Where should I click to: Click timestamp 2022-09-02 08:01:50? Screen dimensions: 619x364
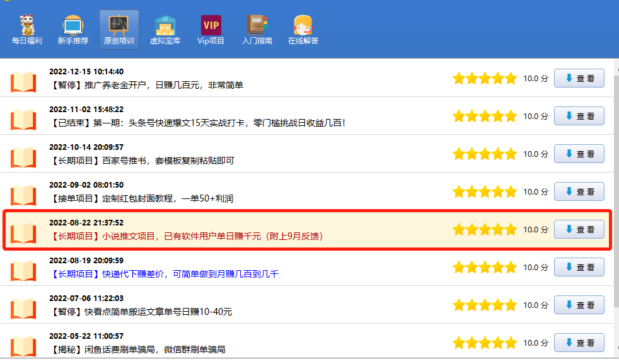click(86, 185)
